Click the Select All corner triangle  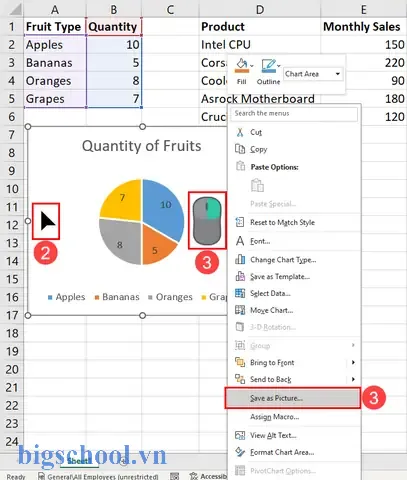coord(15,9)
